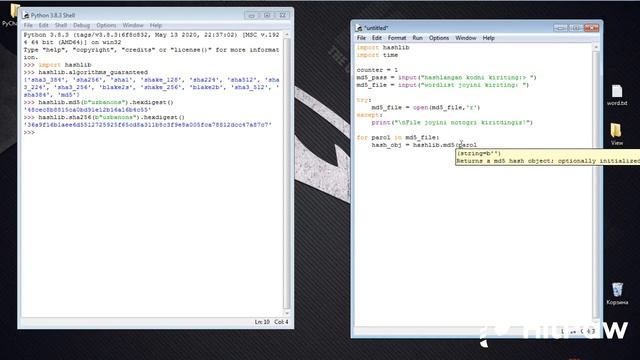640x360 pixels.
Task: Open Shell menu in Python Shell window
Action: [61, 25]
